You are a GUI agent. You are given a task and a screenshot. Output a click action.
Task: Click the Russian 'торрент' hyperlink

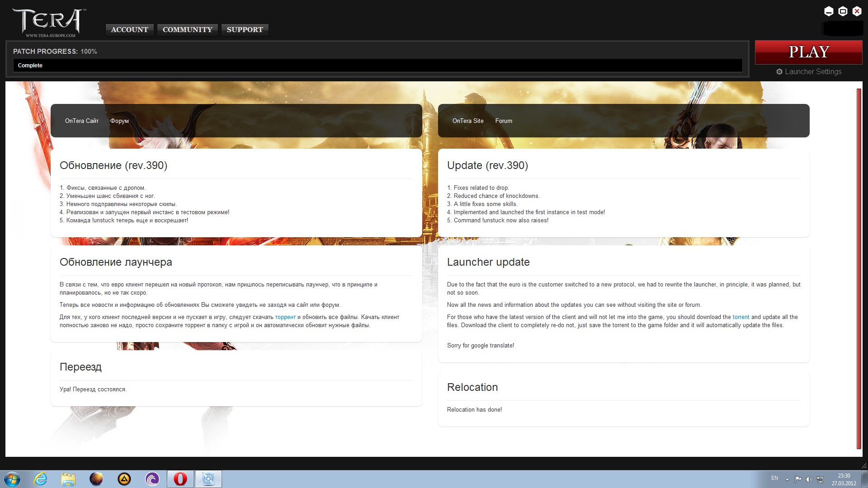pos(285,317)
